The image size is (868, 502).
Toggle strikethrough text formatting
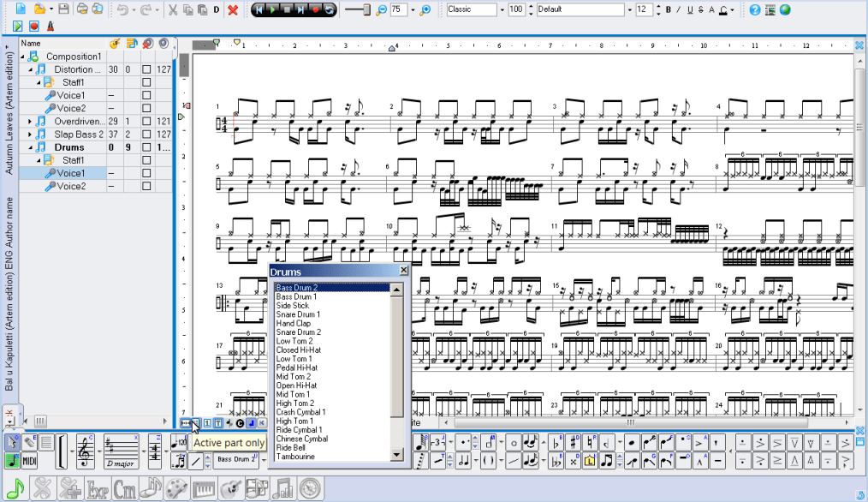pyautogui.click(x=701, y=9)
